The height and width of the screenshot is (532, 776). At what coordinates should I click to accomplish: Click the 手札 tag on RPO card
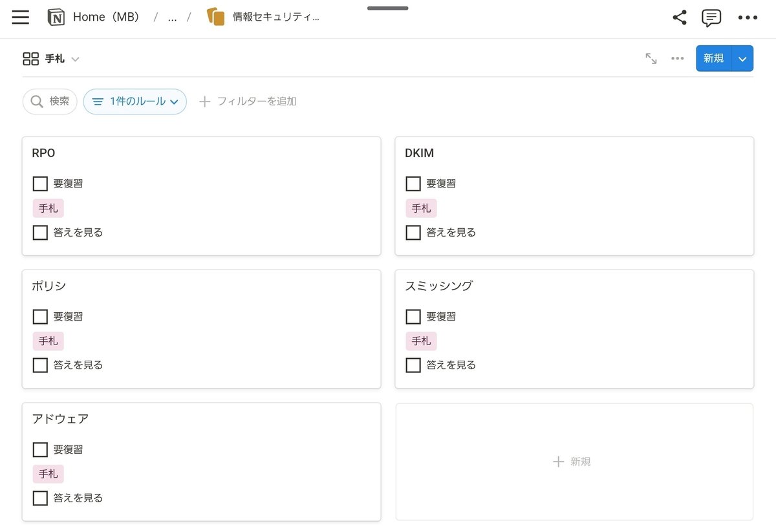(x=48, y=208)
